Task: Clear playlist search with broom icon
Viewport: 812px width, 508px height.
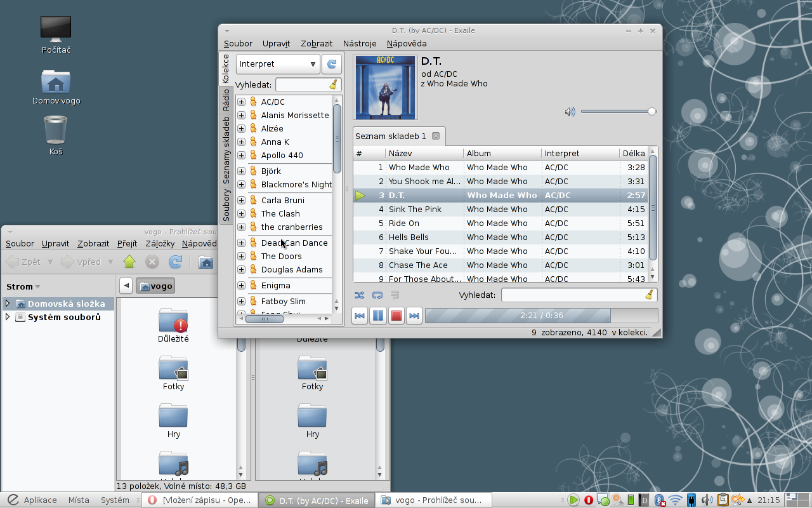Action: tap(649, 295)
